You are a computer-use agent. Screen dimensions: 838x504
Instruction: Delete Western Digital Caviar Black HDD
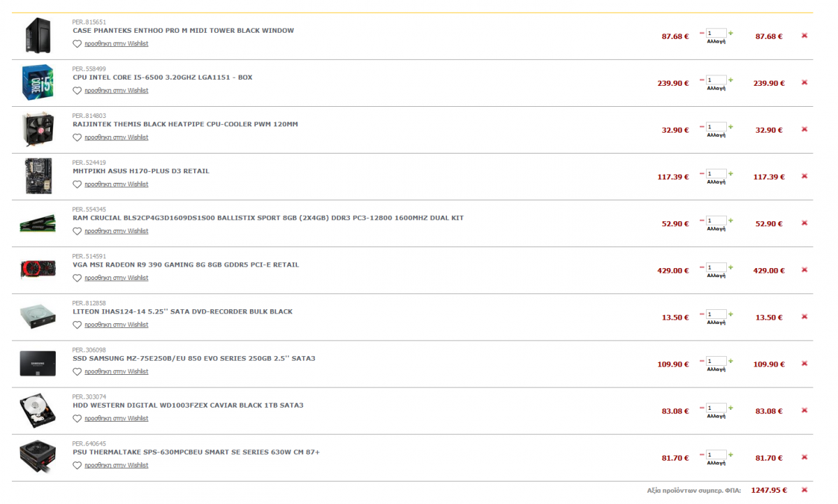(804, 410)
